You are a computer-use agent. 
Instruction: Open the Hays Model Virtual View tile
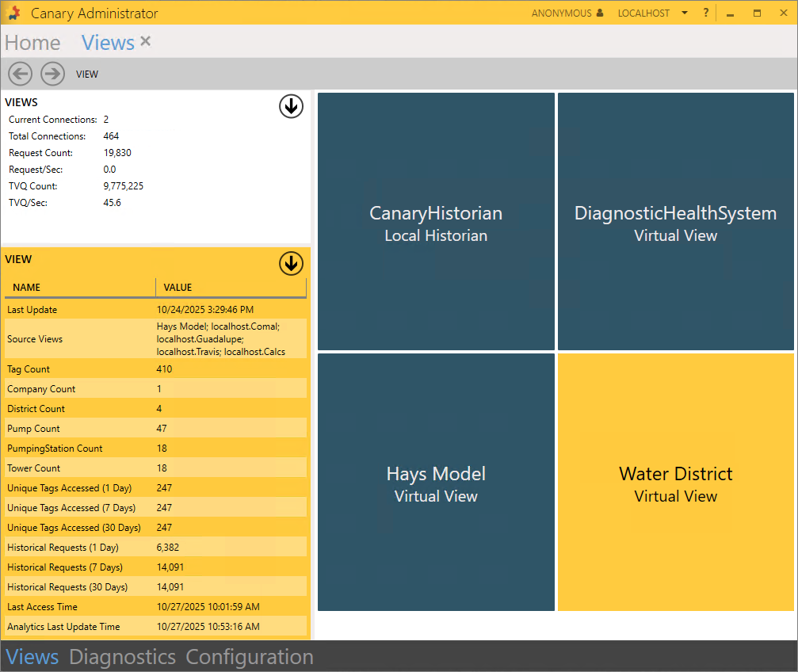point(436,483)
